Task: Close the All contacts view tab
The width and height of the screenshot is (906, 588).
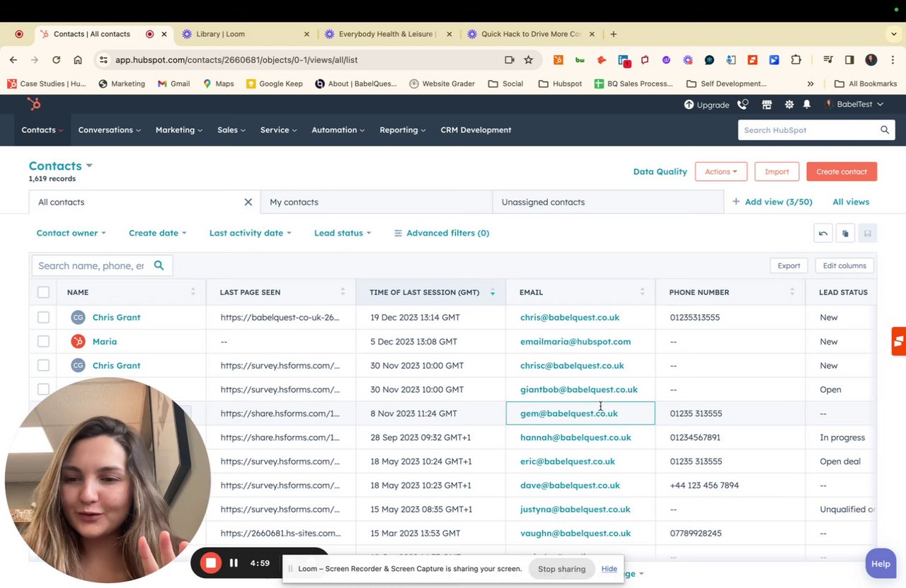Action: click(248, 202)
